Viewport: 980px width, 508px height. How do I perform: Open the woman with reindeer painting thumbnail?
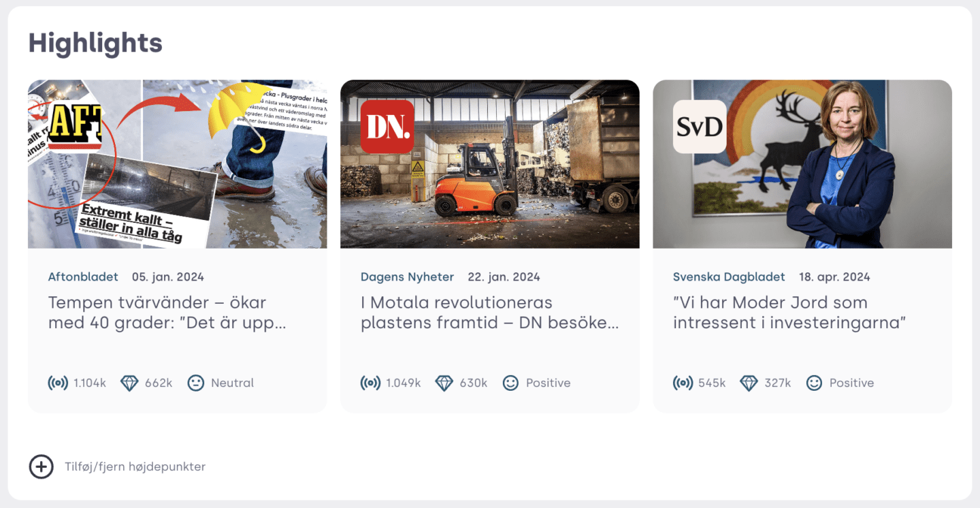[x=802, y=164]
